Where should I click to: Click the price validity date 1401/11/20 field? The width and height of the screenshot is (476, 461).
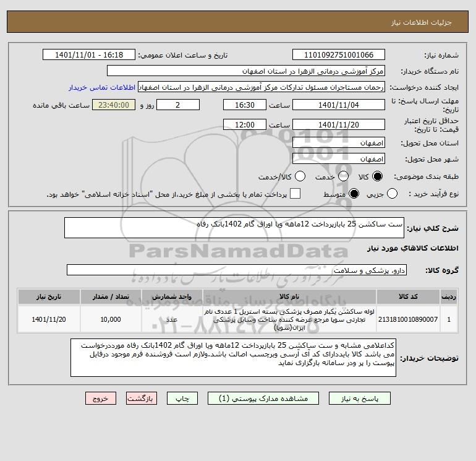339,124
